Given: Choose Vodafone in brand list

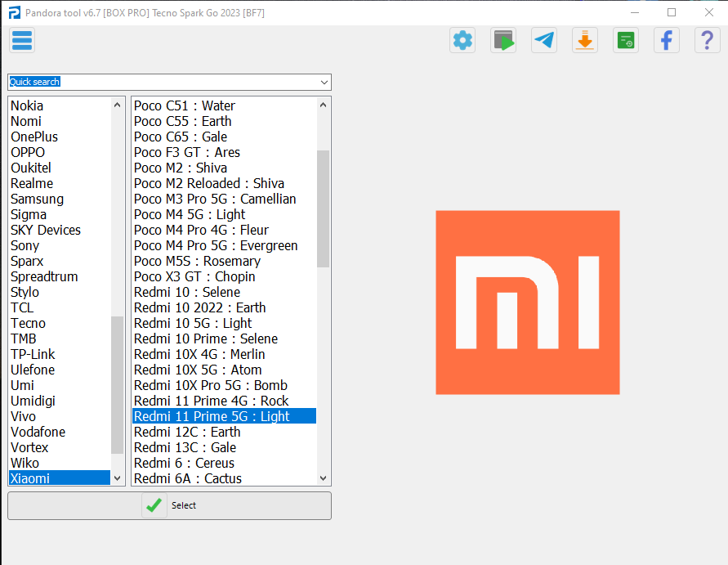Looking at the screenshot, I should tap(60, 432).
